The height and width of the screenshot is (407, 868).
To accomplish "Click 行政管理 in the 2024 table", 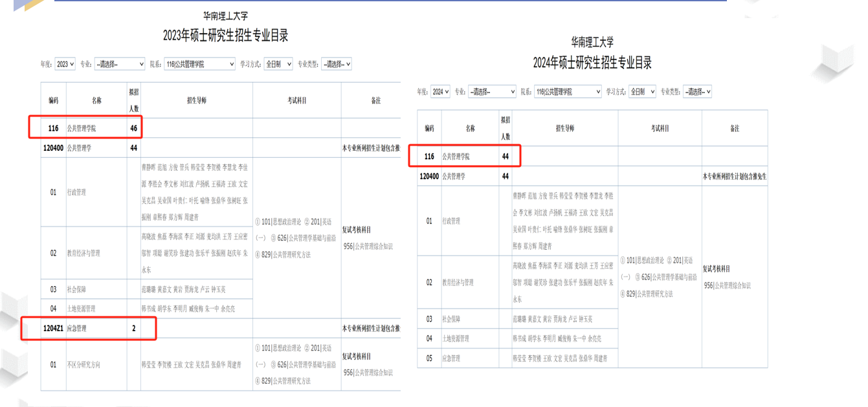I will pos(451,221).
